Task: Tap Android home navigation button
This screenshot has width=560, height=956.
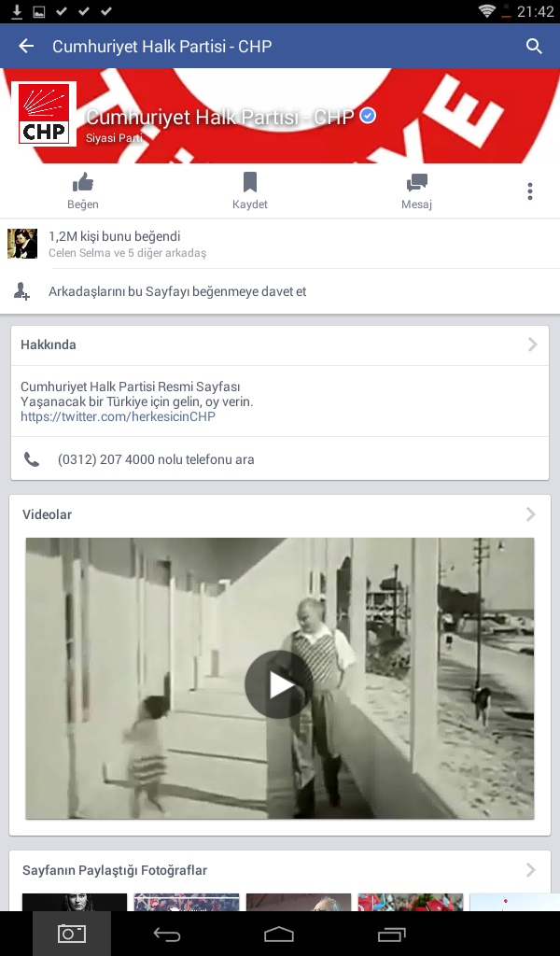Action: click(279, 934)
